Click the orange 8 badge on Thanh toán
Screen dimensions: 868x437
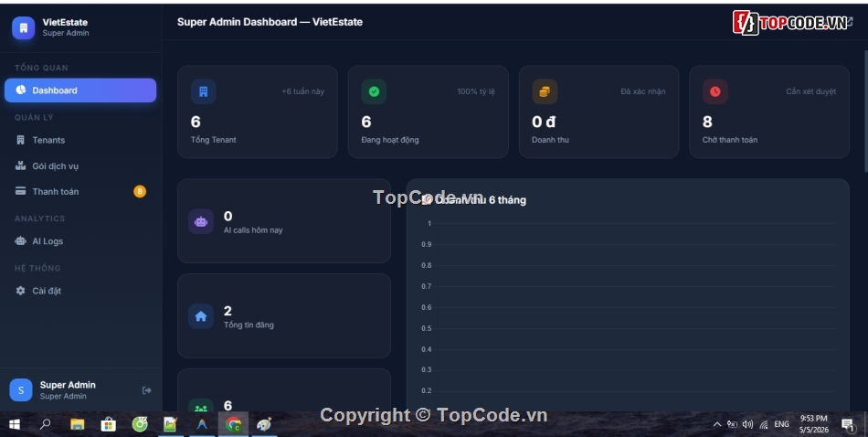tap(140, 192)
